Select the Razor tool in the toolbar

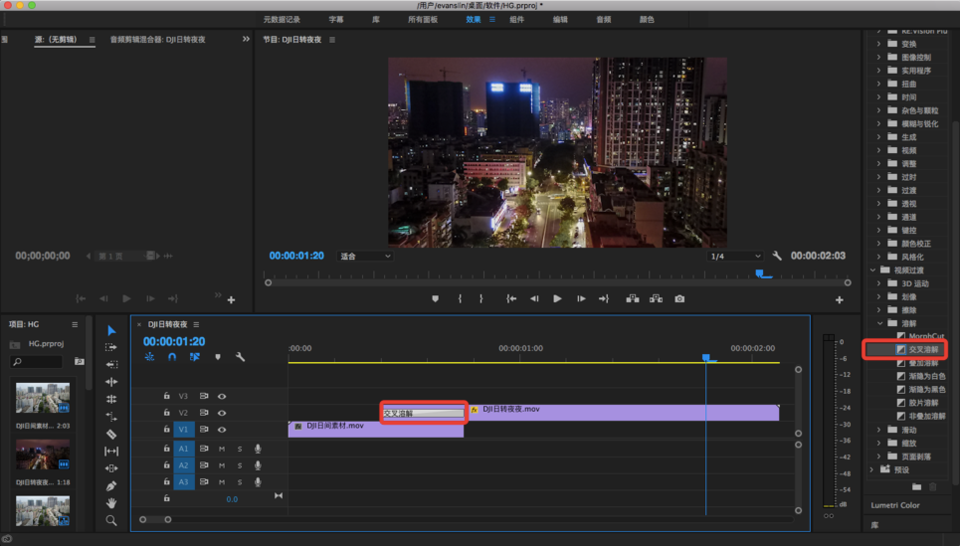click(111, 434)
